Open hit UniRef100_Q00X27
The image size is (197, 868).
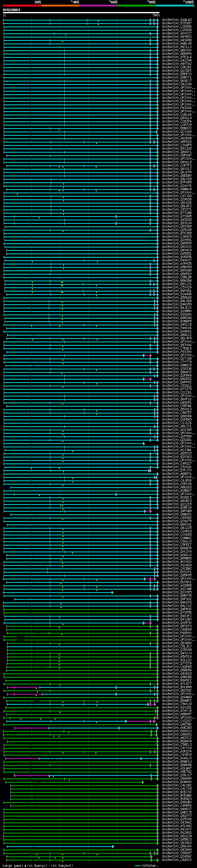tap(177, 33)
